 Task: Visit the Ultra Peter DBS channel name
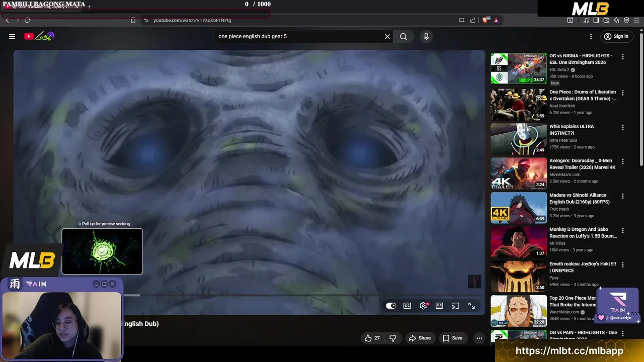[563, 140]
